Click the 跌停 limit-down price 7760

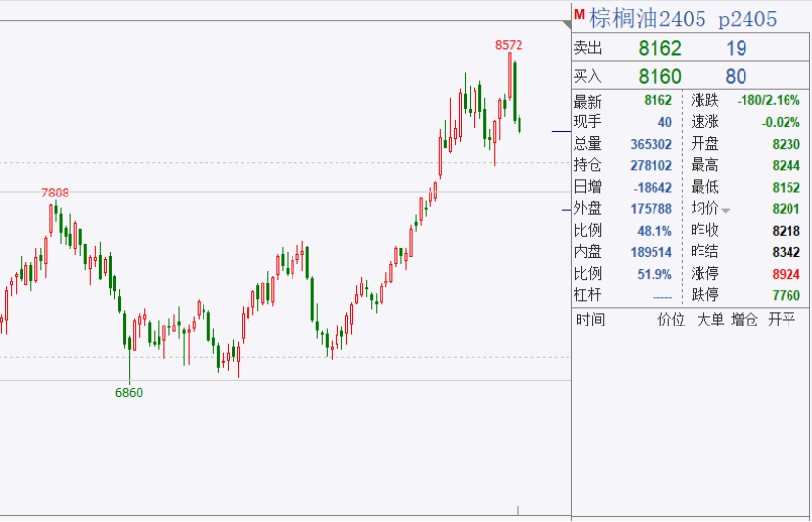tap(785, 296)
